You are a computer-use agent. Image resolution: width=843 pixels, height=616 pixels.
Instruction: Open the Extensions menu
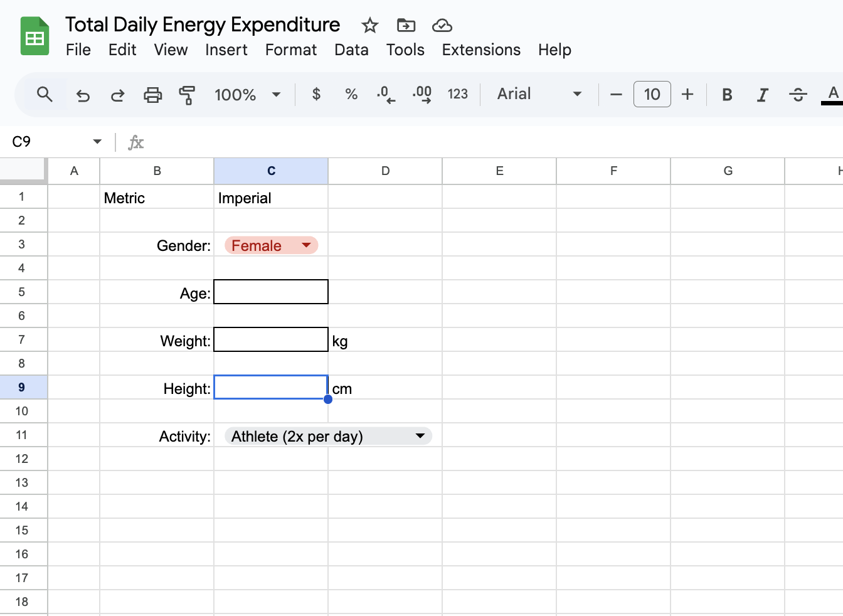481,50
